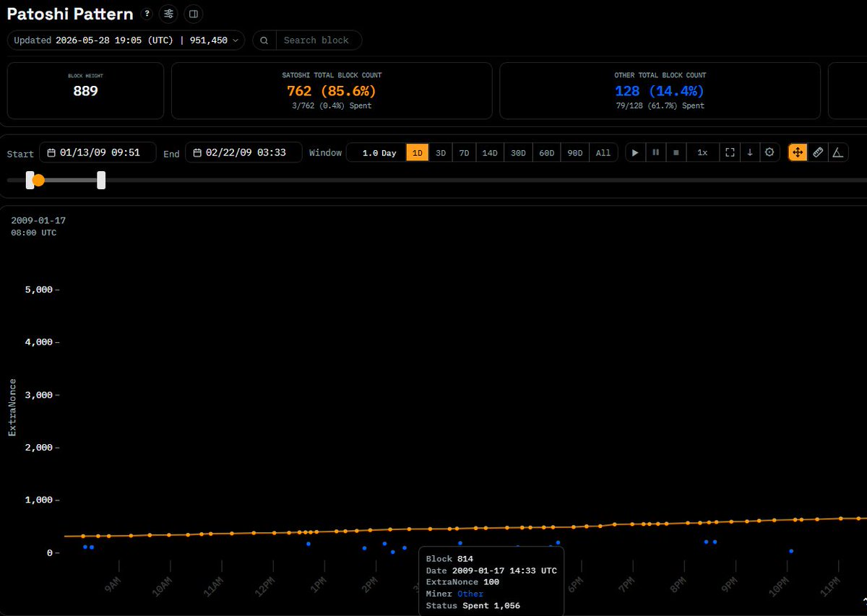Click the tooltip Block 814 text
The height and width of the screenshot is (616, 867).
tap(450, 559)
